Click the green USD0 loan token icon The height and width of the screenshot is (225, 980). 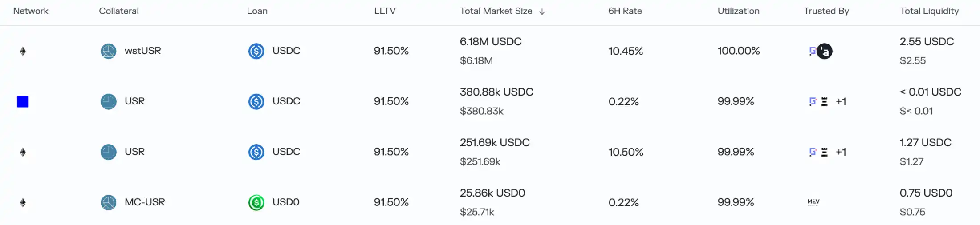(x=256, y=202)
